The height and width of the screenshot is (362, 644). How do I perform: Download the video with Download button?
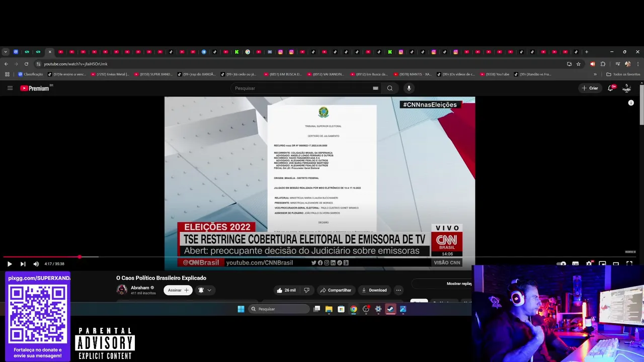click(374, 290)
